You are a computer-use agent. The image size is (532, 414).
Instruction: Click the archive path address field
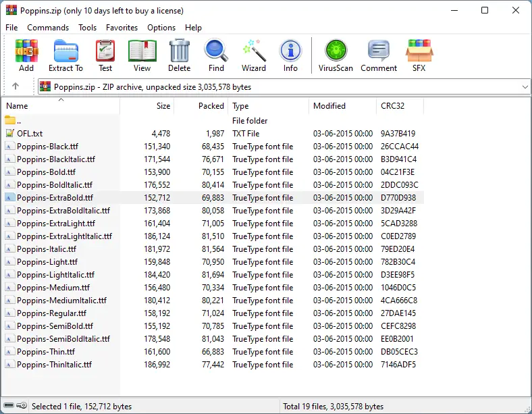pos(284,87)
